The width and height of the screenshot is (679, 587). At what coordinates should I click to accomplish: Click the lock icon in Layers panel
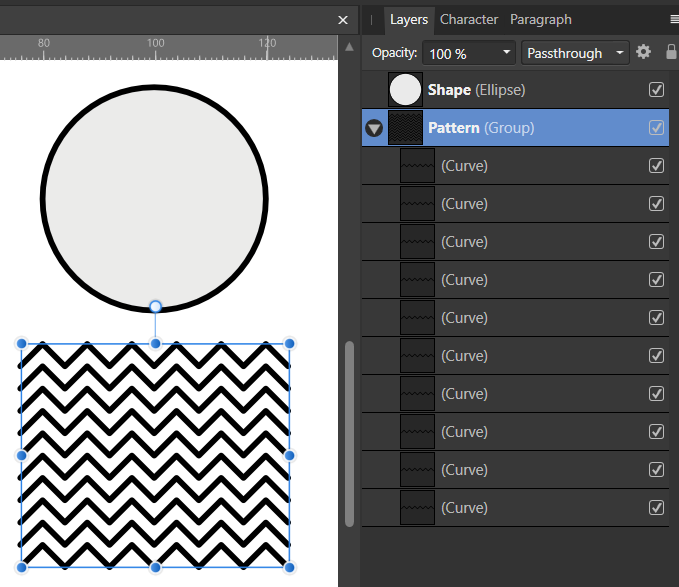(x=670, y=52)
